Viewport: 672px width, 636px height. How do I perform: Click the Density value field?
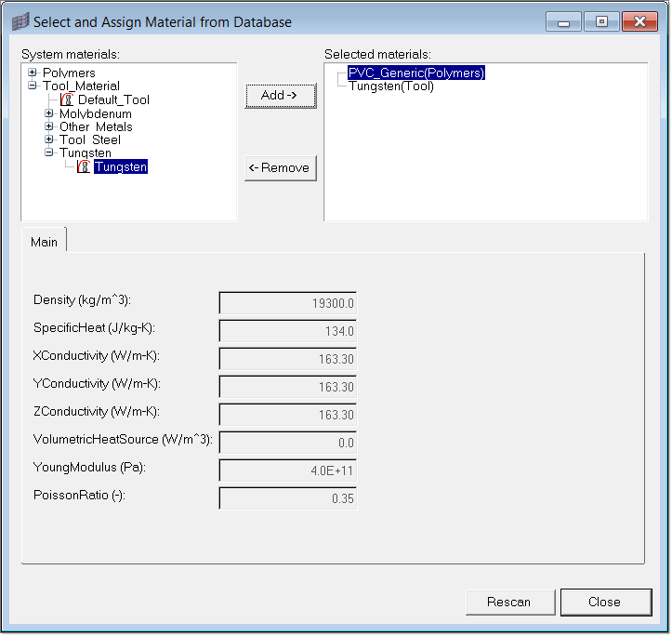coord(288,303)
